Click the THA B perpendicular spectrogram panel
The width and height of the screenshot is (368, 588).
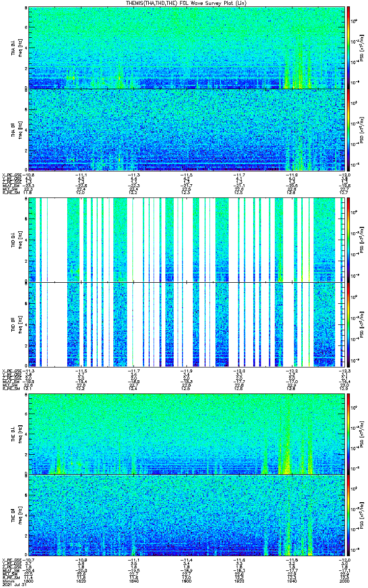tap(187, 48)
